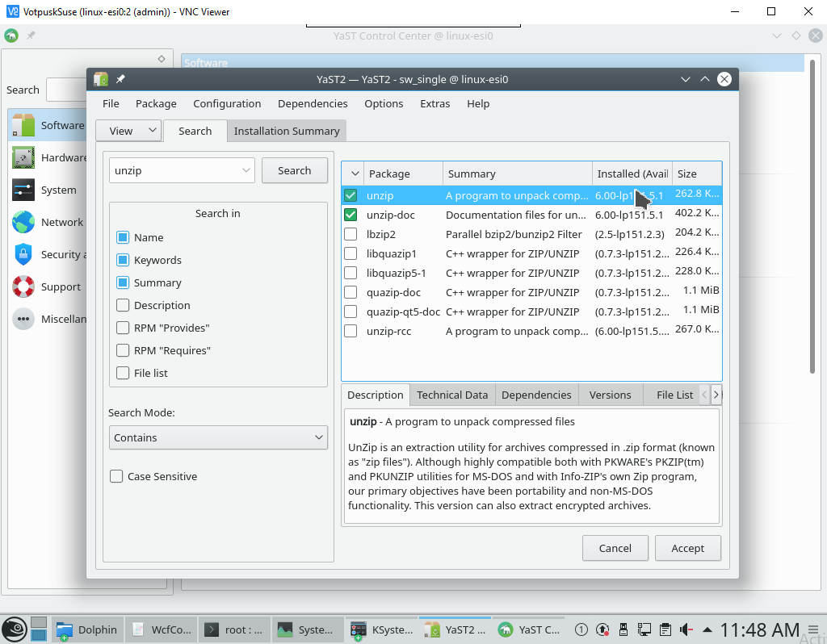Click the pin icon in VNC toolbar

tap(31, 36)
